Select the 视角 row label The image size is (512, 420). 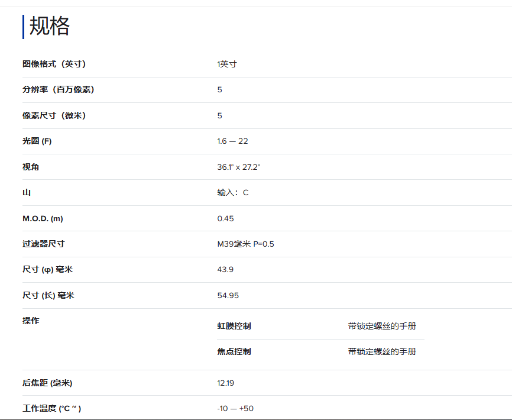coord(31,167)
